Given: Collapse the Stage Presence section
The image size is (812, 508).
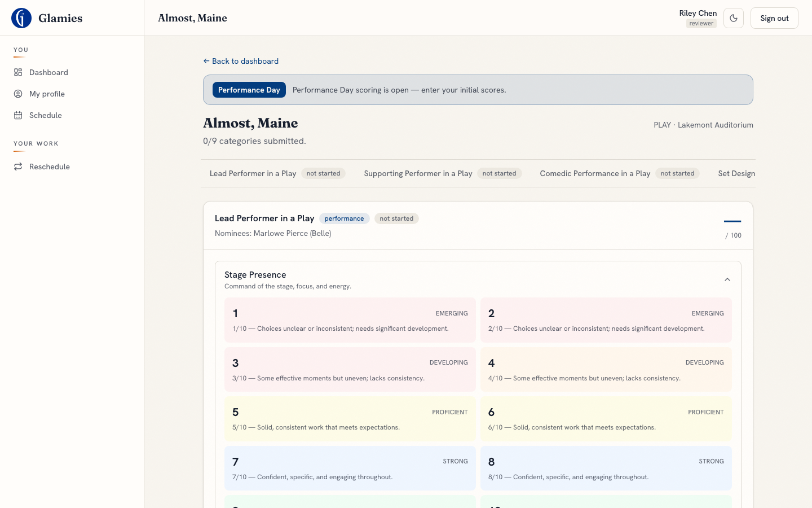Looking at the screenshot, I should (727, 279).
